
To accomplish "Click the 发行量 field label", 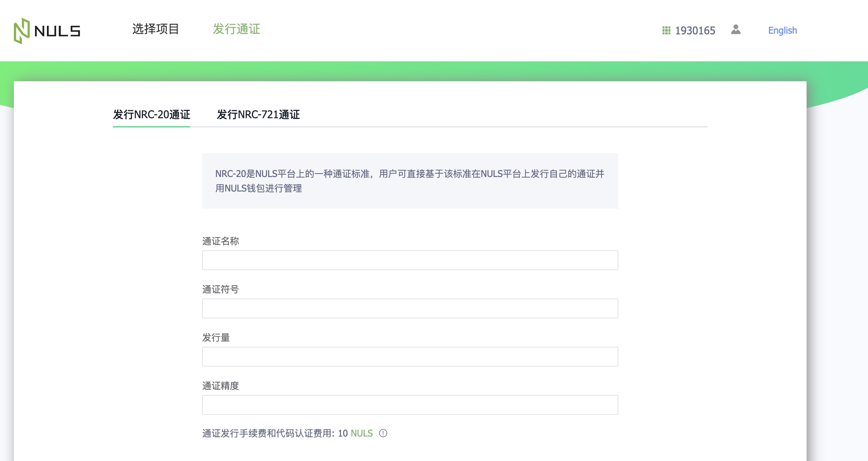I will pos(216,338).
